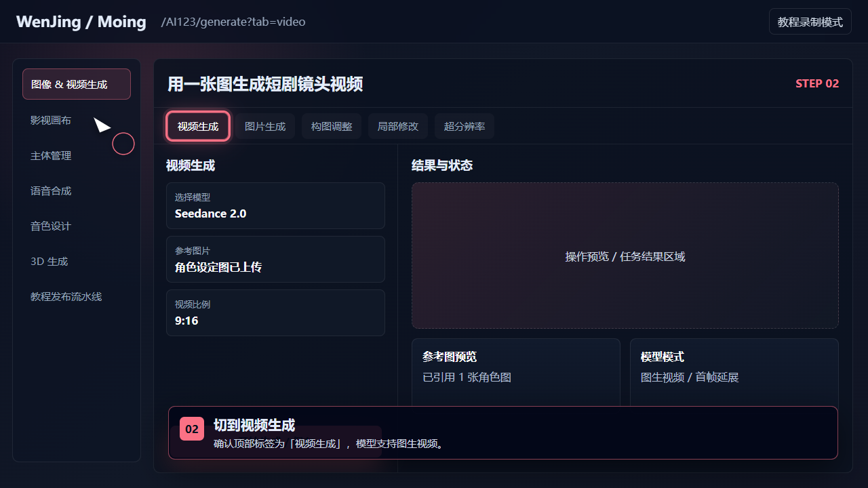Click the 结果与状态 heading
Screen dimensions: 868x488
pos(442,165)
